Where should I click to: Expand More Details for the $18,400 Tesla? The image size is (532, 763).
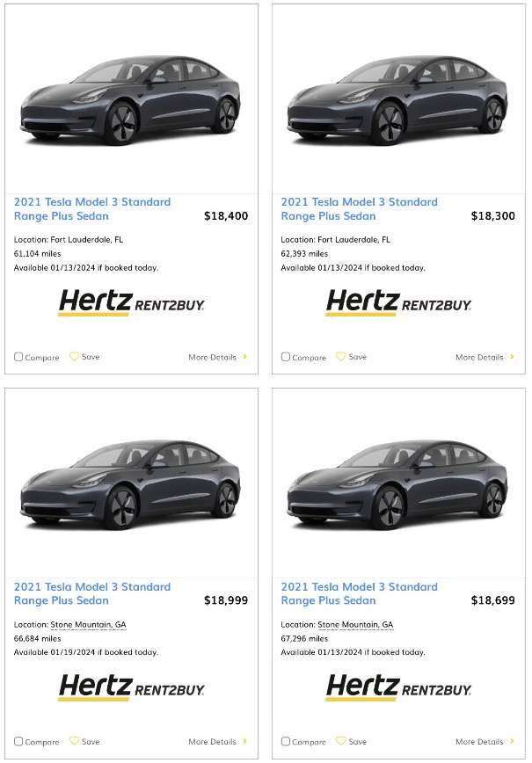click(214, 357)
